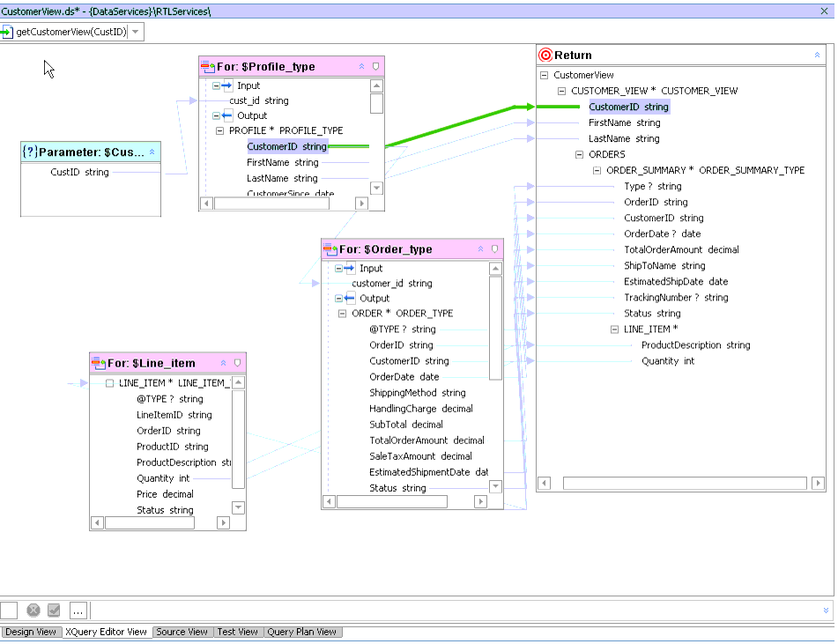Expand LINE_ITEM * node in $Line_item block
This screenshot has width=838, height=644.
pyautogui.click(x=109, y=383)
